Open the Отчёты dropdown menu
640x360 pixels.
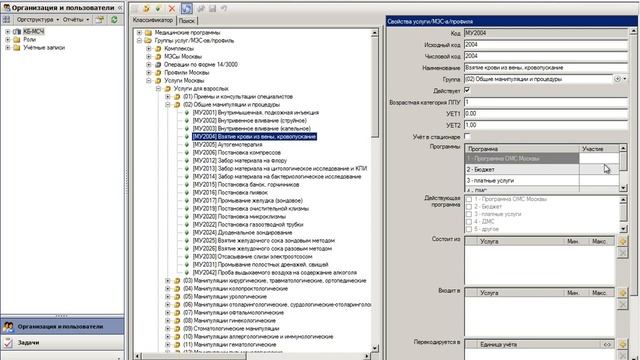(x=76, y=20)
